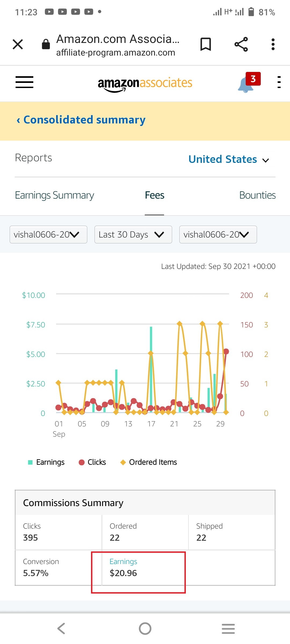Tap the address bar URL affiliate-program.amazon.com
Screen dimensions: 290x644
point(116,53)
